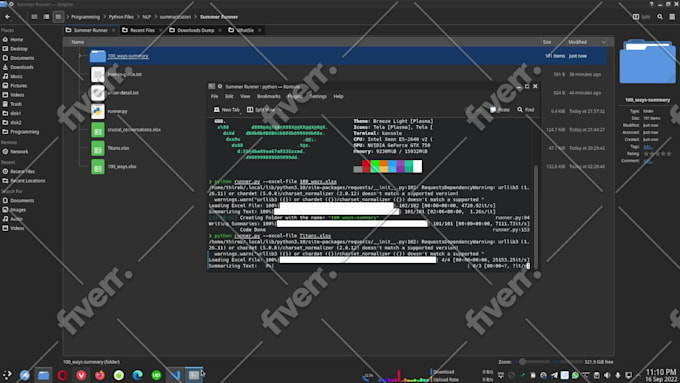The height and width of the screenshot is (383, 680).
Task: Open Network under Remote
Action: pyautogui.click(x=16, y=152)
